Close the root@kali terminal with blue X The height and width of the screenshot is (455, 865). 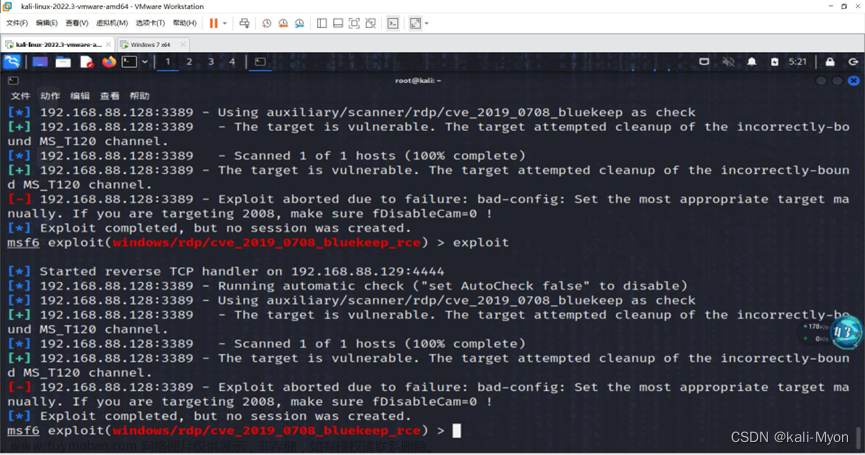[853, 81]
